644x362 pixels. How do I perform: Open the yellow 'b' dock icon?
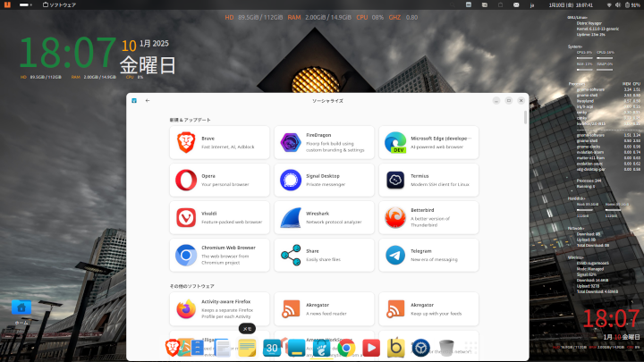396,348
